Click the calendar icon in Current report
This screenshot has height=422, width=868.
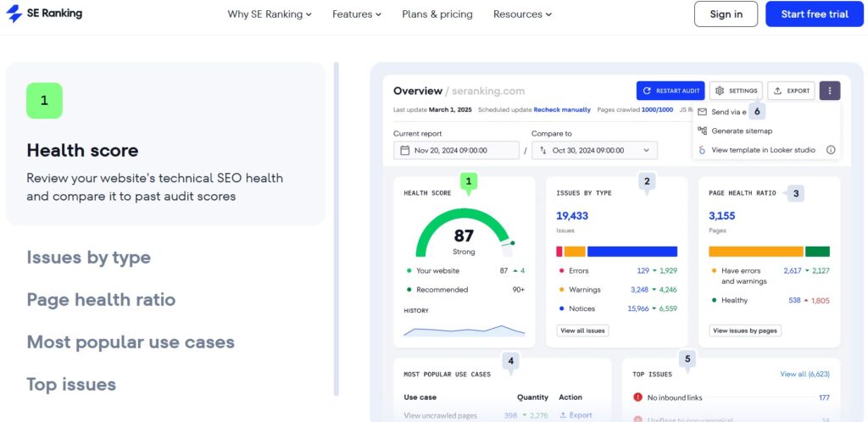[404, 151]
